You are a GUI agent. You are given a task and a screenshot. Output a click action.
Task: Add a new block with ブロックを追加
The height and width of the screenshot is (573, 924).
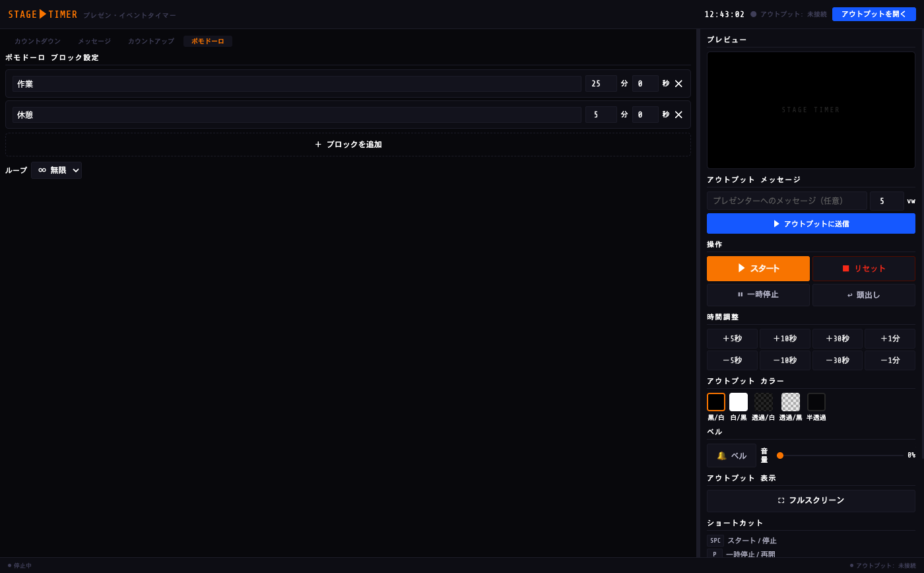click(x=348, y=145)
